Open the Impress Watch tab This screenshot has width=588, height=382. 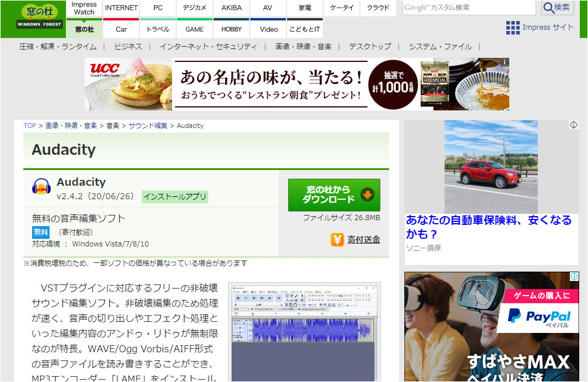[84, 8]
